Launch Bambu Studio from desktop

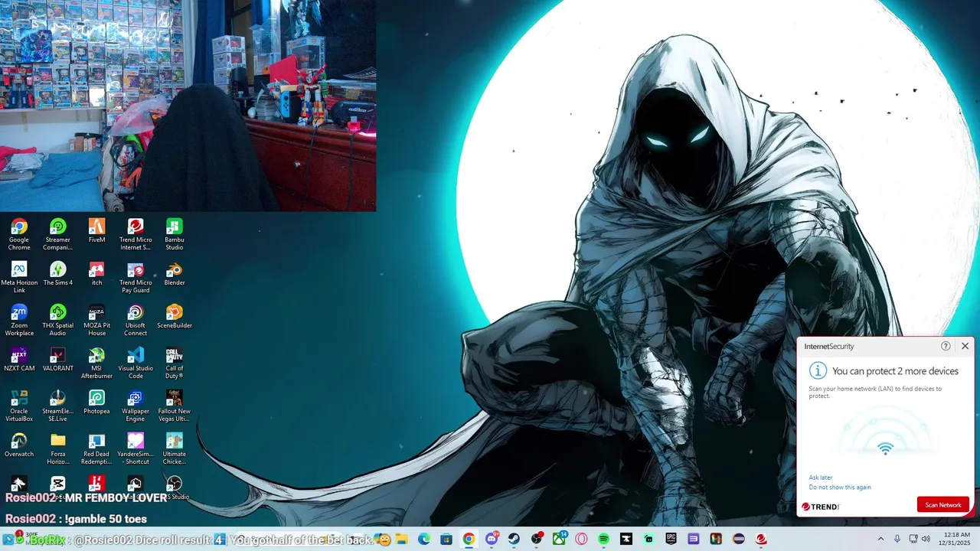click(x=175, y=234)
